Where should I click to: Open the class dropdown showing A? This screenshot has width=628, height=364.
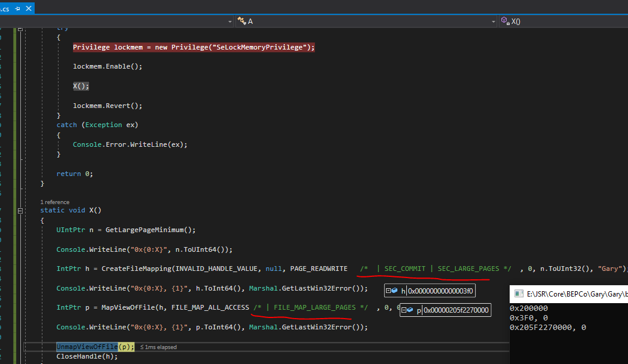coord(367,21)
